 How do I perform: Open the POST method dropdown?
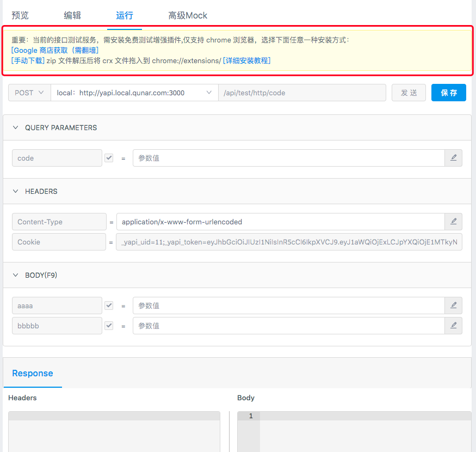point(29,93)
